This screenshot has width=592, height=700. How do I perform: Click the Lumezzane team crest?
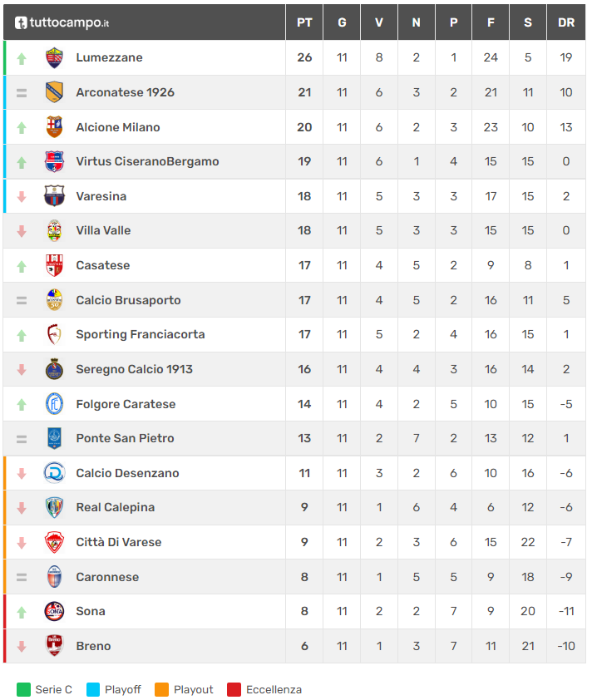54,57
